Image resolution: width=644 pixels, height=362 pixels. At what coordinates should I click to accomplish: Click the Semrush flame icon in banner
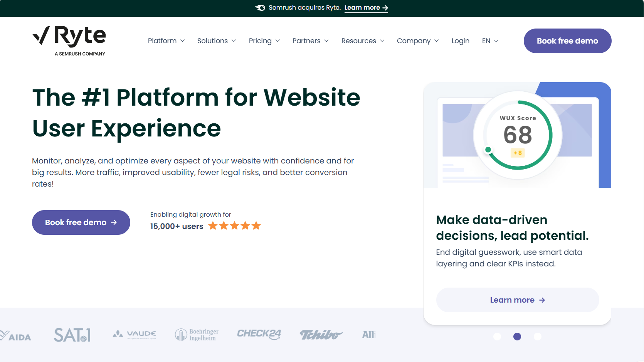[260, 8]
